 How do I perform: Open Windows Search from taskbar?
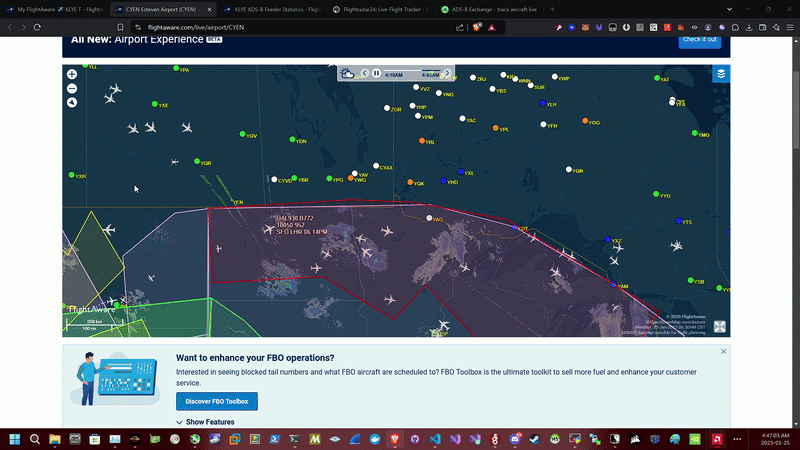tap(35, 439)
